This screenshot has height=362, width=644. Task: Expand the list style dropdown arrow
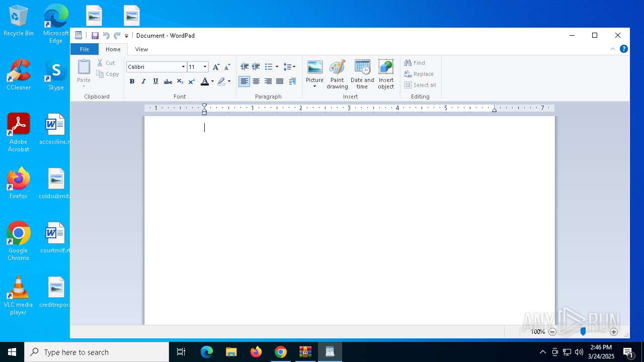277,67
